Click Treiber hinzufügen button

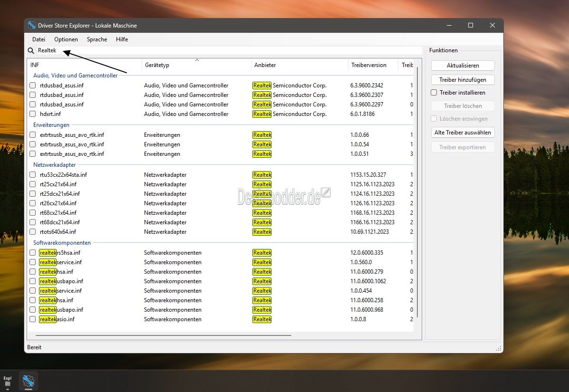point(463,80)
